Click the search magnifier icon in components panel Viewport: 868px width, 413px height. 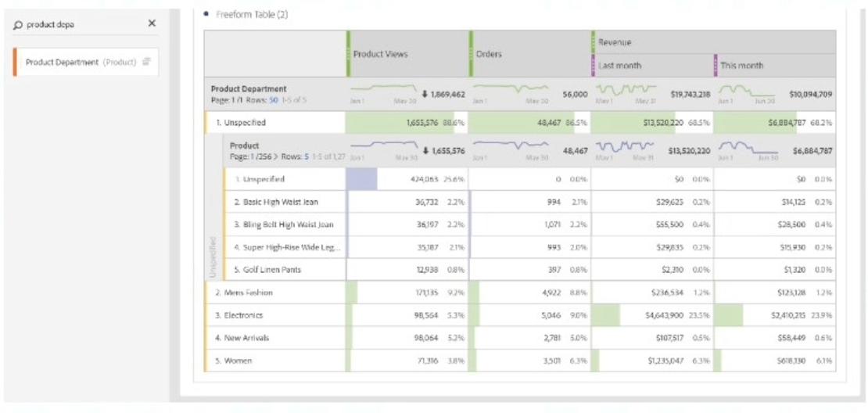pyautogui.click(x=18, y=24)
